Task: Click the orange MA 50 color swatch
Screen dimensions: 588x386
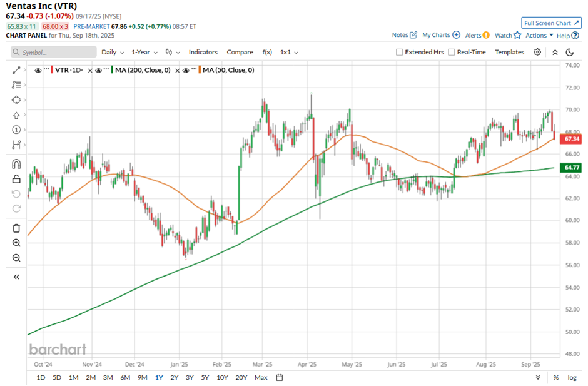Action: (x=200, y=70)
